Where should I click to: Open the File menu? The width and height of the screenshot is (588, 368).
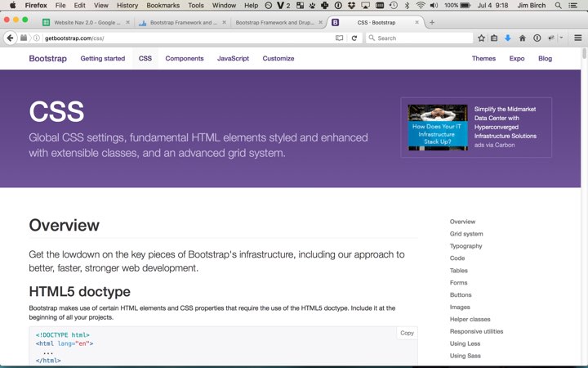pos(60,5)
